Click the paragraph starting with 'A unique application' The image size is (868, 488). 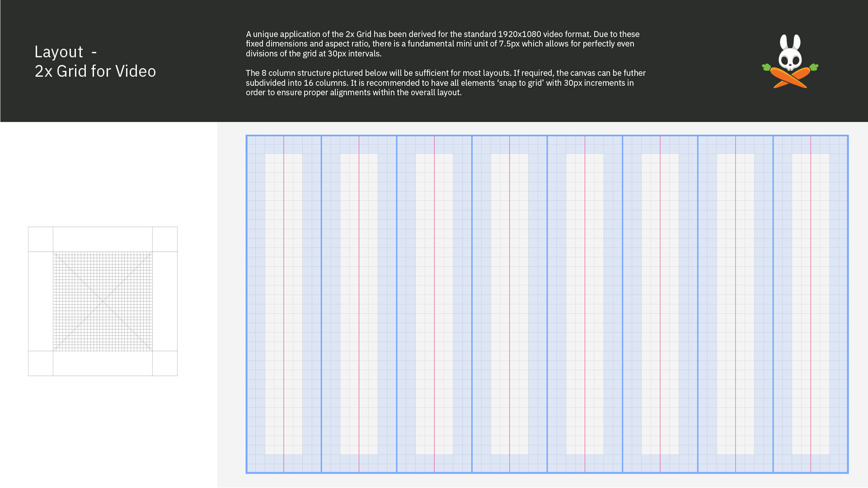click(442, 44)
